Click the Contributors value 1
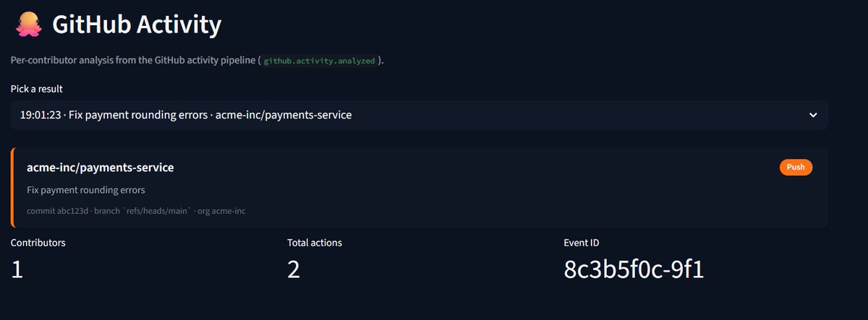The image size is (868, 320). [17, 269]
